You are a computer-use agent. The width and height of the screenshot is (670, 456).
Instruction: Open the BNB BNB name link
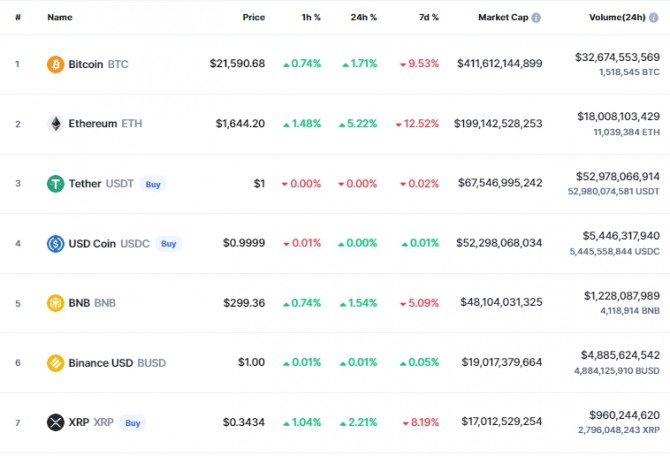pos(92,303)
